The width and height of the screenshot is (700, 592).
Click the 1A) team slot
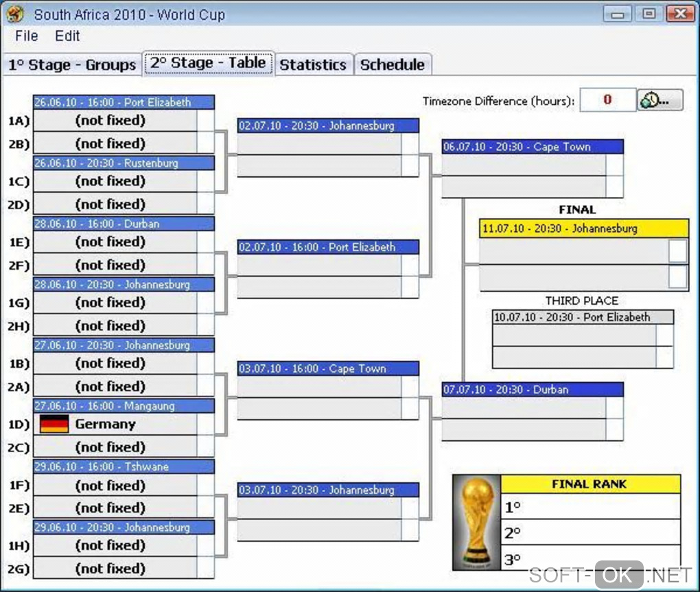click(115, 121)
